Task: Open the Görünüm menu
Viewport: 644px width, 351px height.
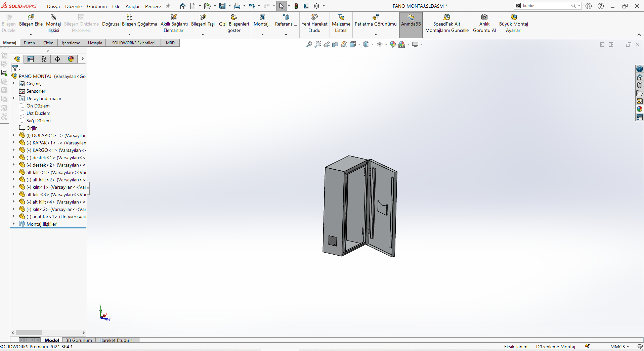Action: (97, 6)
